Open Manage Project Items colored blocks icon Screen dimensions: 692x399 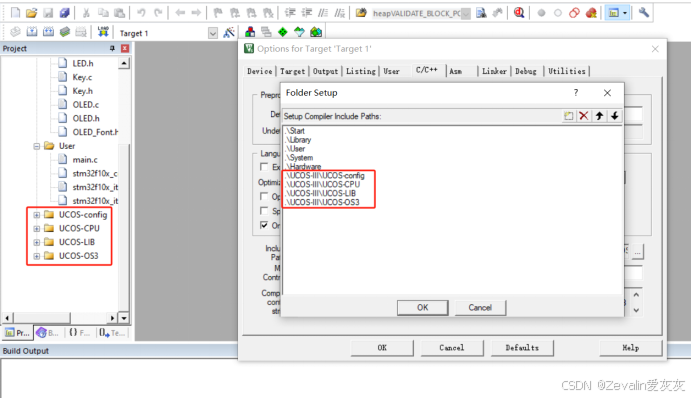(x=250, y=32)
